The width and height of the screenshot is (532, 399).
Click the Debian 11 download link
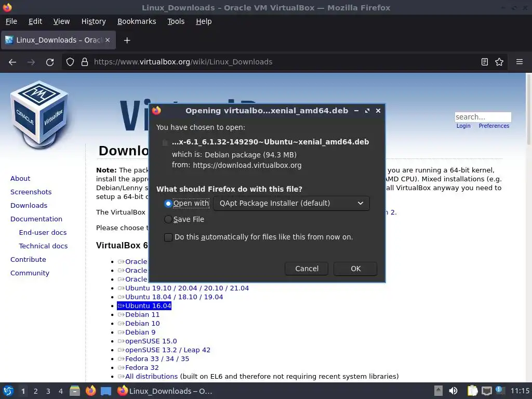(x=142, y=314)
